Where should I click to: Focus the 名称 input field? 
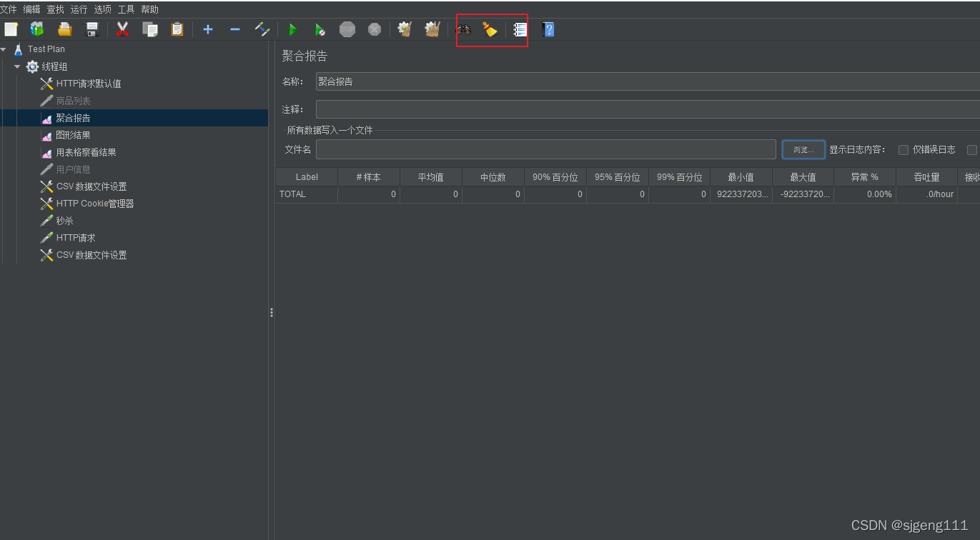click(x=648, y=81)
